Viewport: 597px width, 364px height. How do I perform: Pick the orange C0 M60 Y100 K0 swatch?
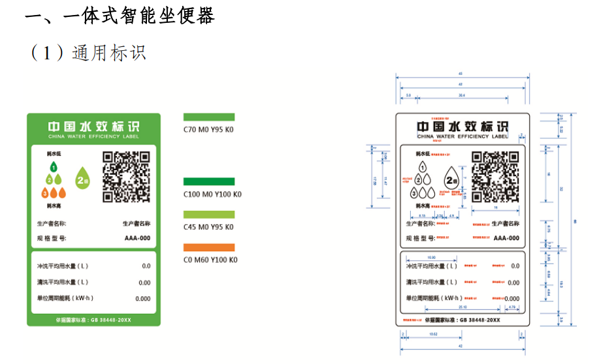(x=209, y=248)
